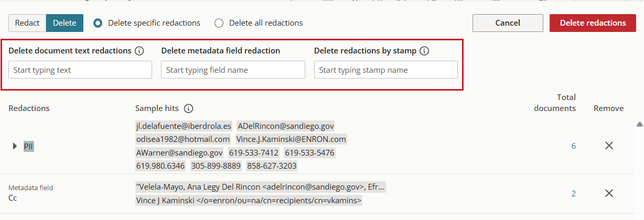The width and height of the screenshot is (644, 220).
Task: Remove the PII redaction row
Action: tap(609, 146)
